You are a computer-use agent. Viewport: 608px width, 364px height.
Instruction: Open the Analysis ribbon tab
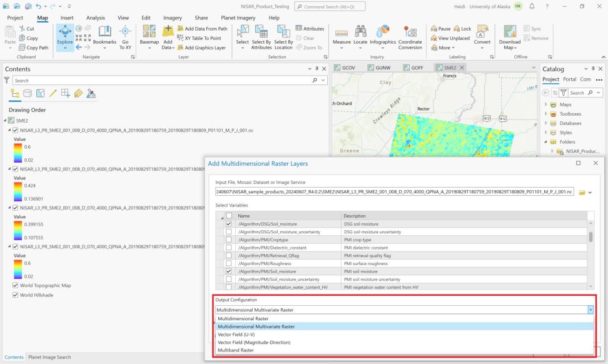click(x=95, y=18)
